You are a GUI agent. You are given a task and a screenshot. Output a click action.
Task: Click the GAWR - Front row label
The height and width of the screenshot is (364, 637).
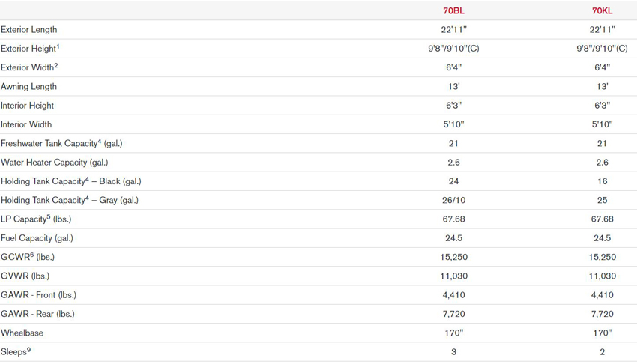pos(38,295)
